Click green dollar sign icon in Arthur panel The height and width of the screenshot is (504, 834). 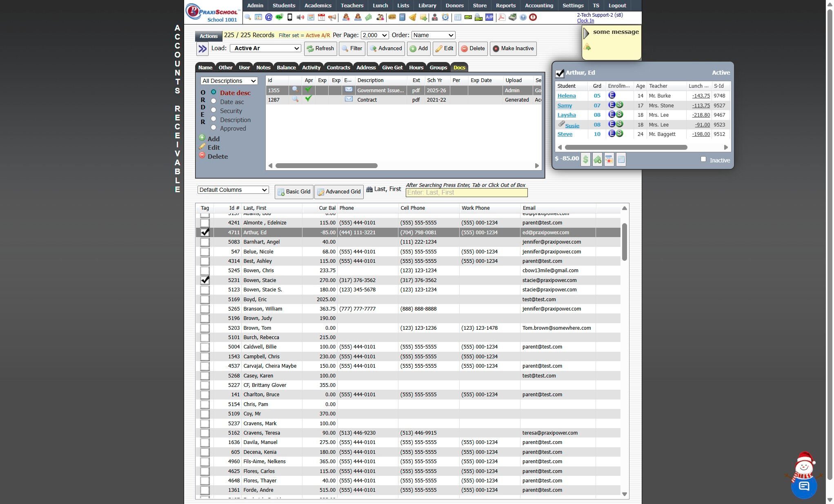pos(585,160)
